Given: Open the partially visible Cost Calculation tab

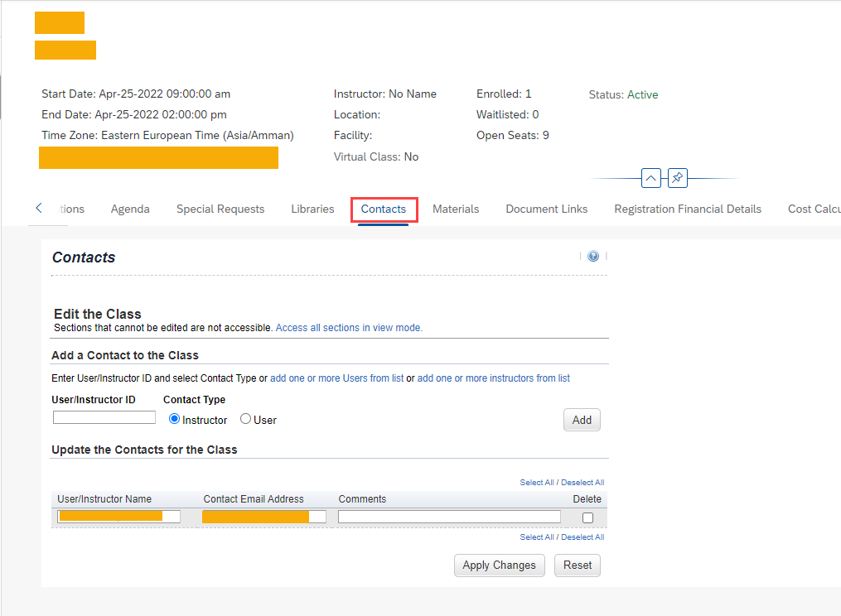Looking at the screenshot, I should 814,209.
